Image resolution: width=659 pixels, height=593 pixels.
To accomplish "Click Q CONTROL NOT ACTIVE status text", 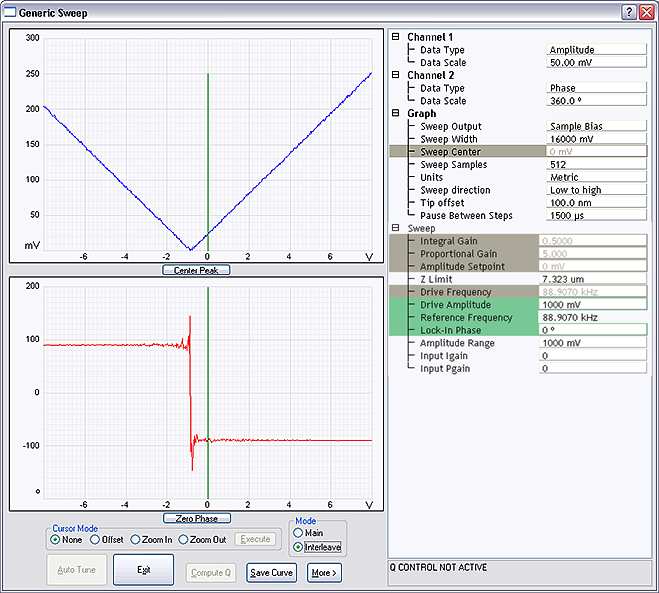I will pos(438,567).
